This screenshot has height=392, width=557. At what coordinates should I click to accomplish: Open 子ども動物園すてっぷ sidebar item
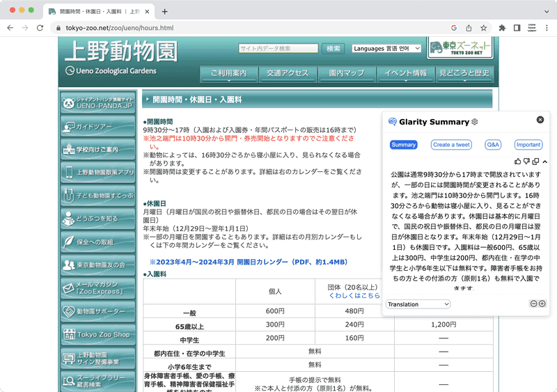coord(97,196)
